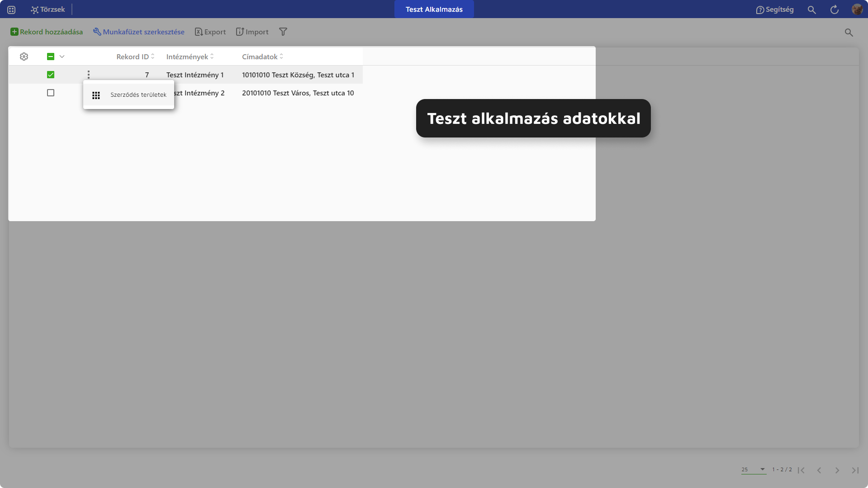Open the page size dropdown showing 25

pos(753,469)
